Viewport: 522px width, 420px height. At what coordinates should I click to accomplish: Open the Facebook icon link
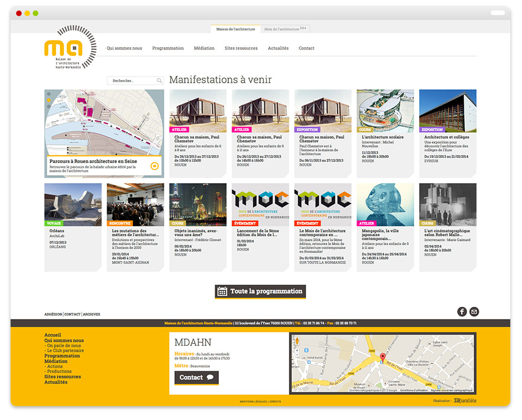point(462,312)
